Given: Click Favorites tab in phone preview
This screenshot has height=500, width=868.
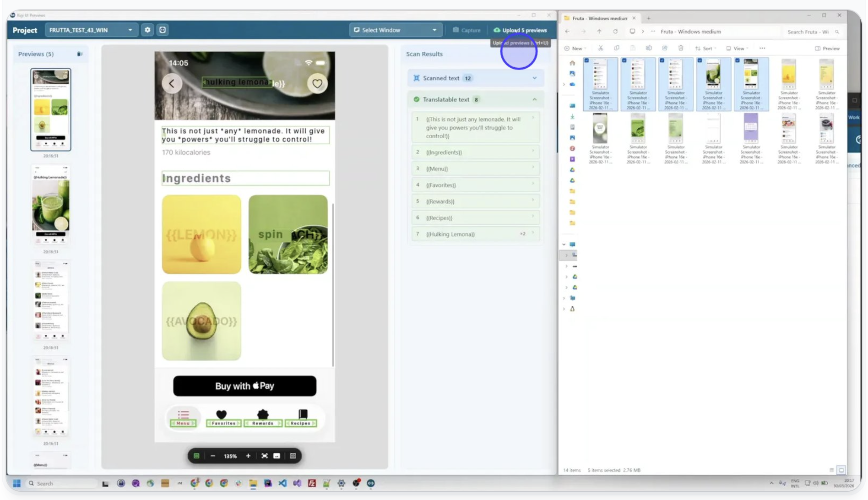Looking at the screenshot, I should [x=223, y=418].
